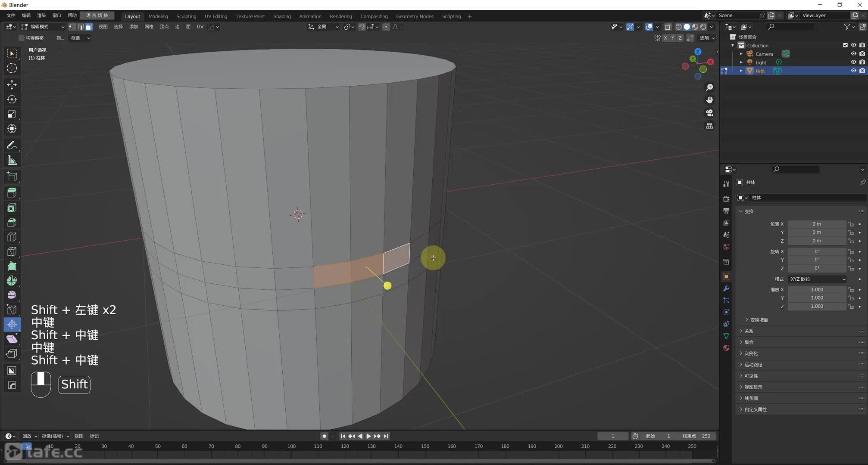The width and height of the screenshot is (868, 465).
Task: Select the Annotate pencil tool
Action: tap(12, 146)
